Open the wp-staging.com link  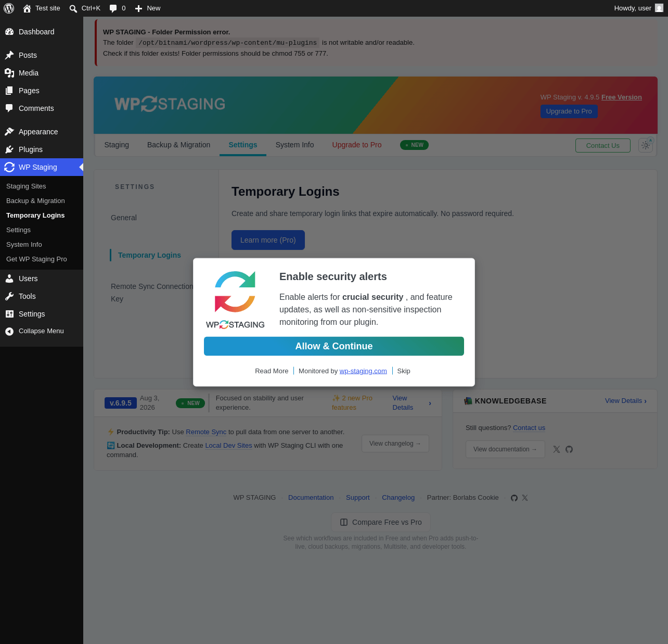pyautogui.click(x=363, y=371)
